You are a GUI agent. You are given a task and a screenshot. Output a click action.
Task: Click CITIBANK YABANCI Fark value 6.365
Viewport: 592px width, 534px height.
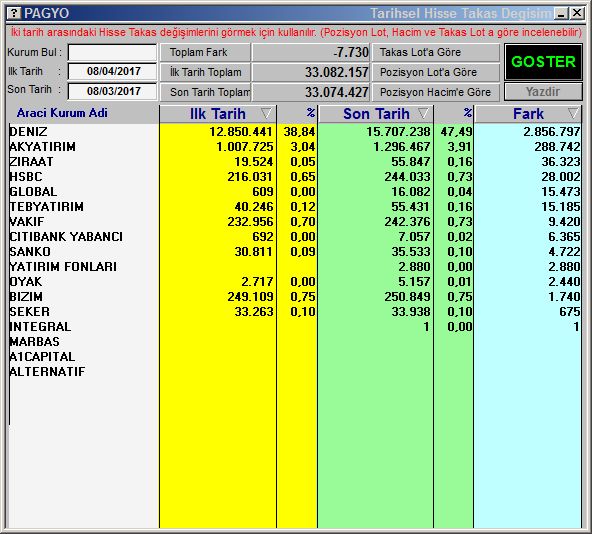564,237
